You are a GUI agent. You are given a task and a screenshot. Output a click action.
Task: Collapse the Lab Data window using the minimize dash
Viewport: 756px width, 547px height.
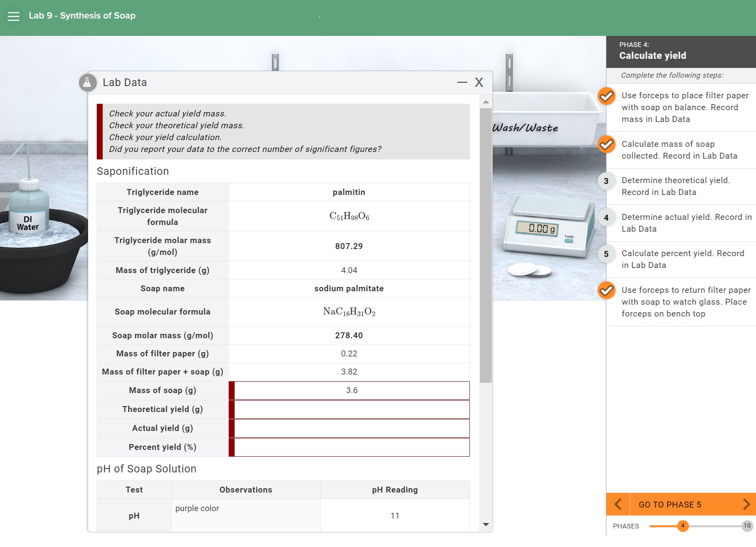(x=461, y=82)
